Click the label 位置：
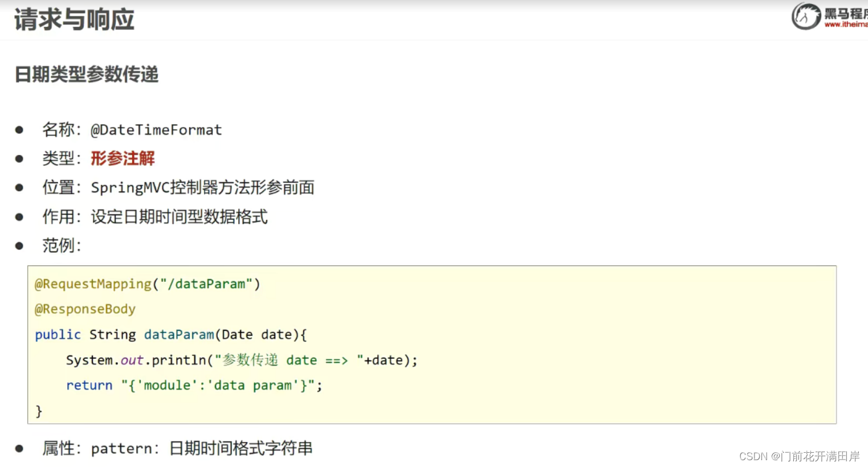The width and height of the screenshot is (868, 467). [x=62, y=188]
